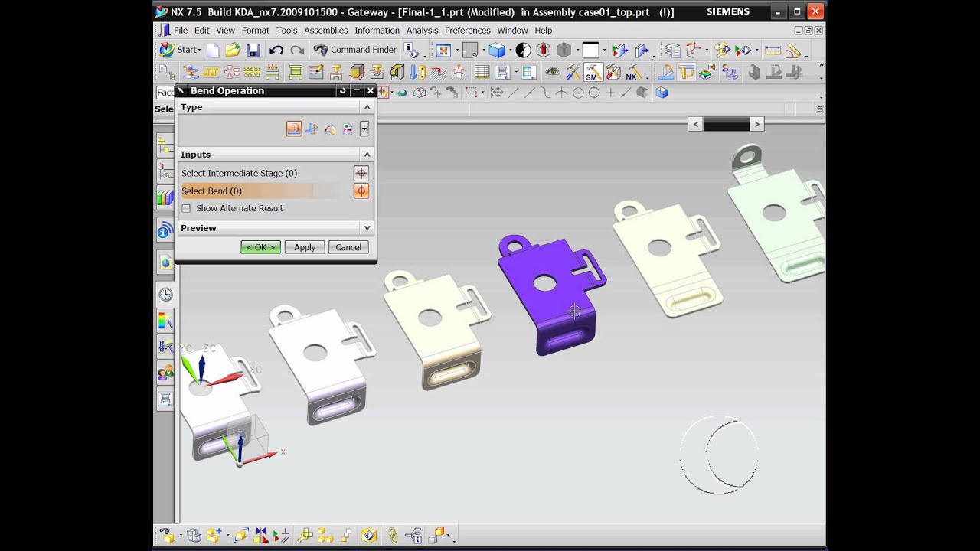Click Select Bend crosshair button

point(361,191)
